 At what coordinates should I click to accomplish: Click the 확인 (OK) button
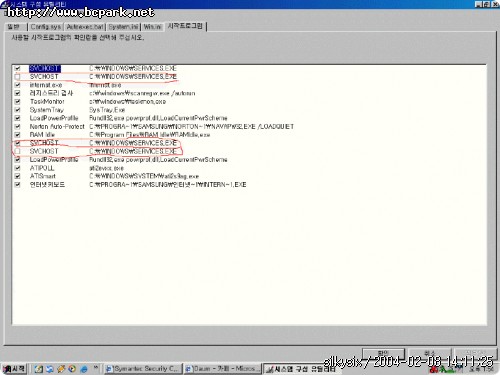383,353
